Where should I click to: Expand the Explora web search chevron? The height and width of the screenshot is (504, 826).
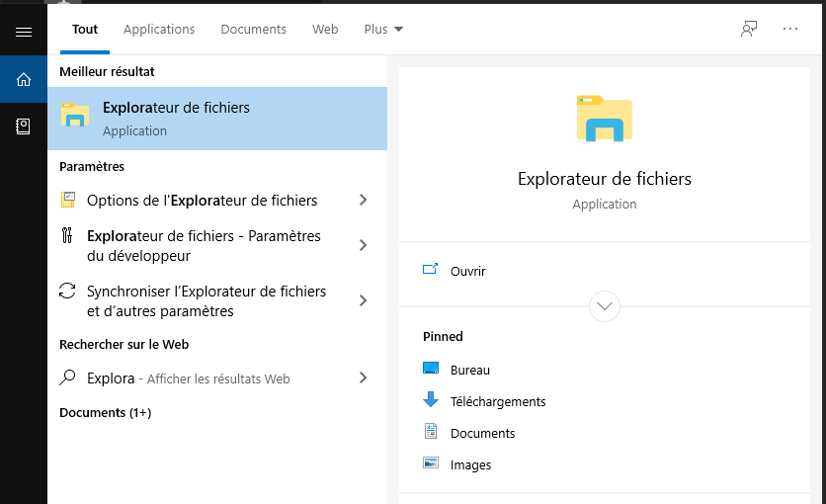click(363, 378)
